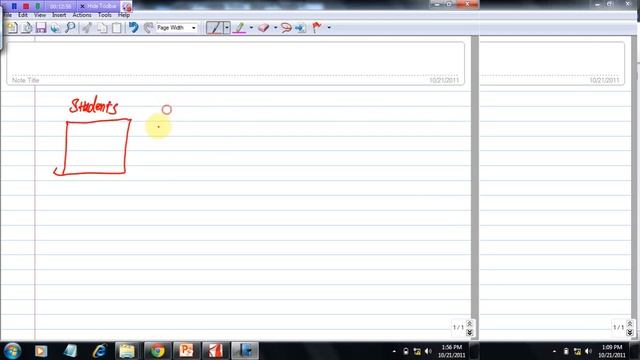Image resolution: width=640 pixels, height=360 pixels.
Task: Select the Eraser tool
Action: 264,28
